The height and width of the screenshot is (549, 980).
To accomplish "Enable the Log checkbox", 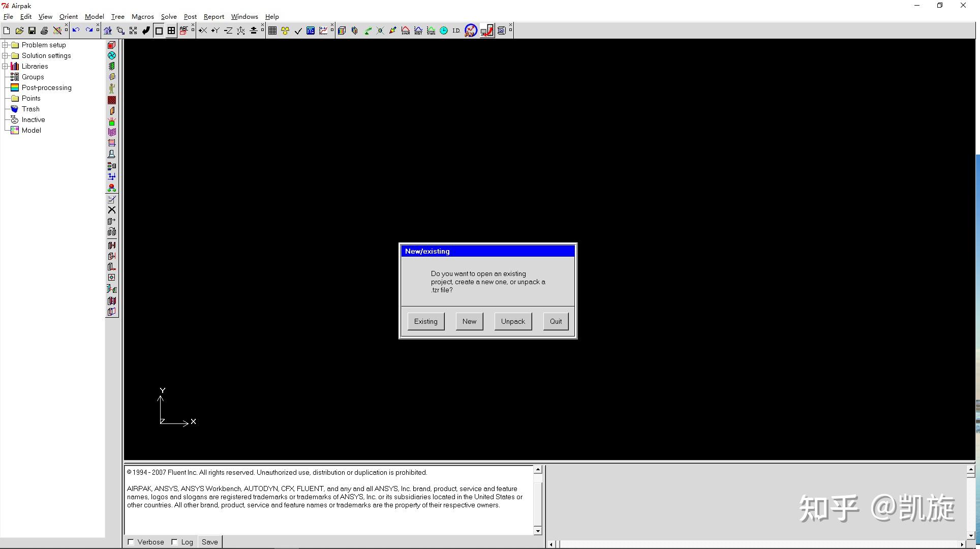I will [174, 542].
